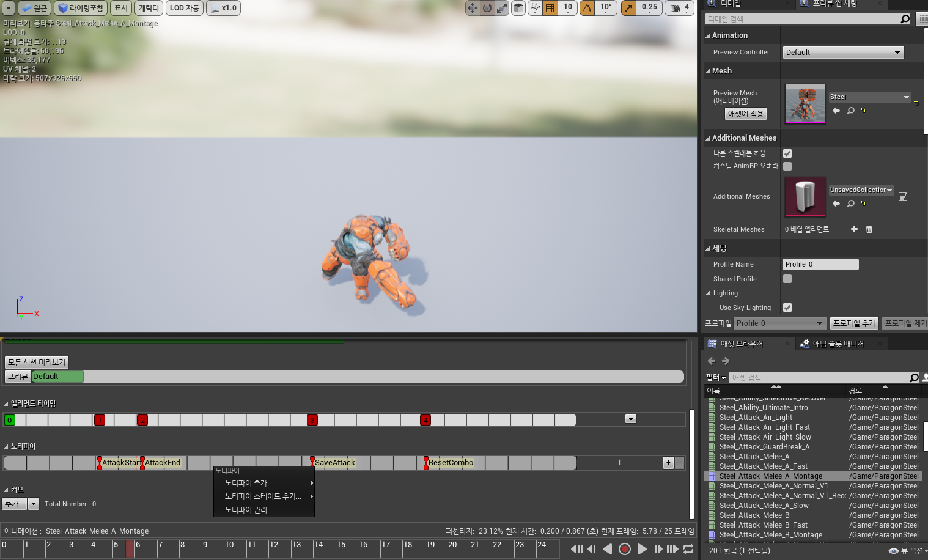Open 뷰 옵션 view options
Image resolution: width=928 pixels, height=560 pixels.
(907, 551)
